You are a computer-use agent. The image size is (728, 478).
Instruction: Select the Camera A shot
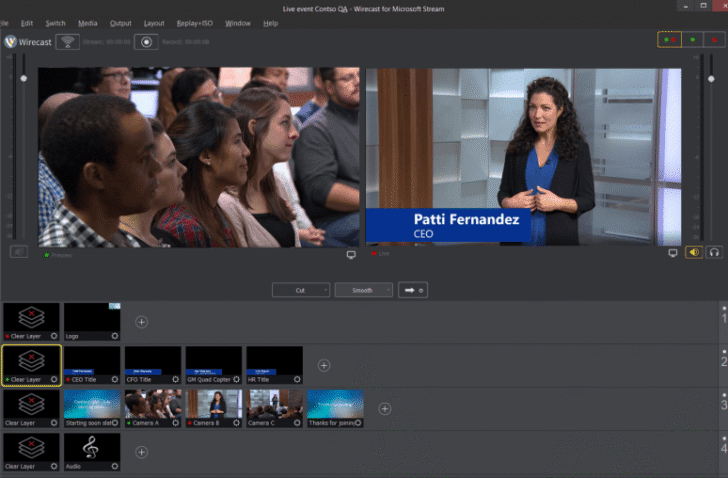[x=153, y=408]
